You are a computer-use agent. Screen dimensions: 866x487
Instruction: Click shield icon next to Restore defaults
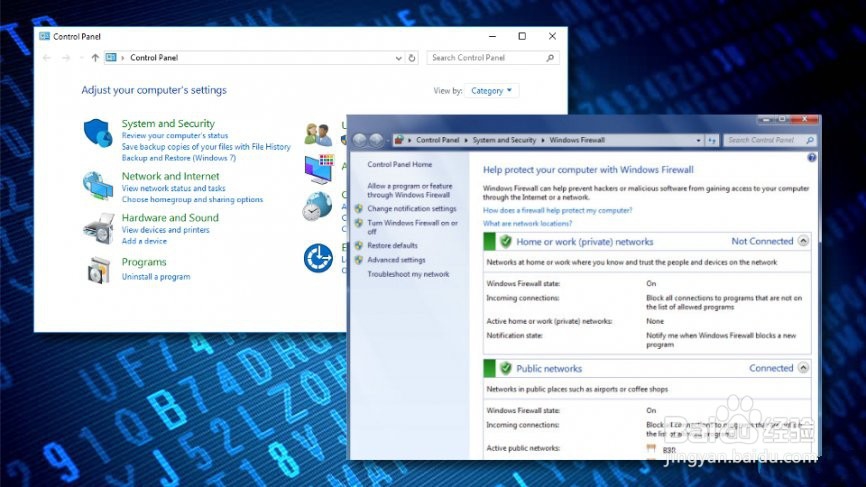(x=359, y=245)
